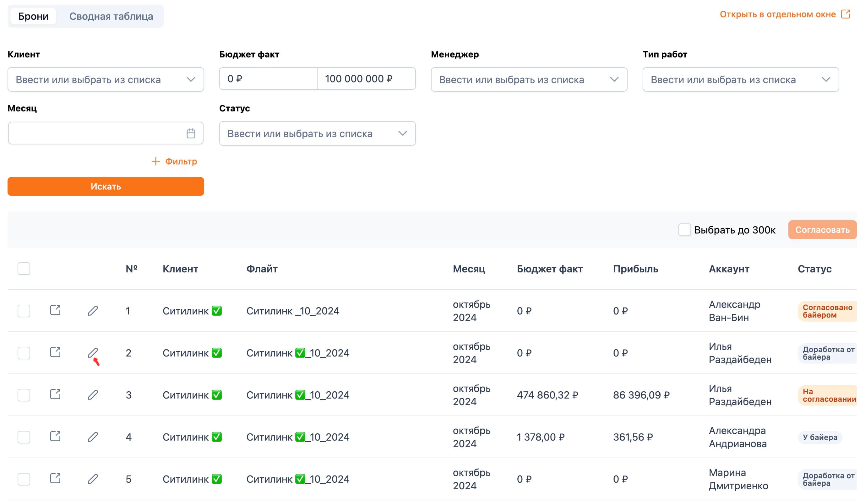Click the edit pencil icon in row 1

click(93, 311)
